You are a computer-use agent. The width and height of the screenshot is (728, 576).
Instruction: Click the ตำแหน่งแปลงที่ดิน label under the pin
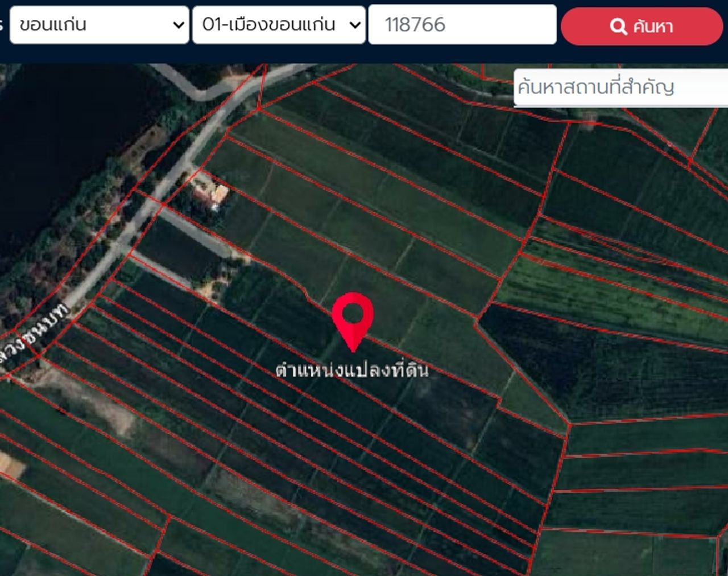(352, 370)
